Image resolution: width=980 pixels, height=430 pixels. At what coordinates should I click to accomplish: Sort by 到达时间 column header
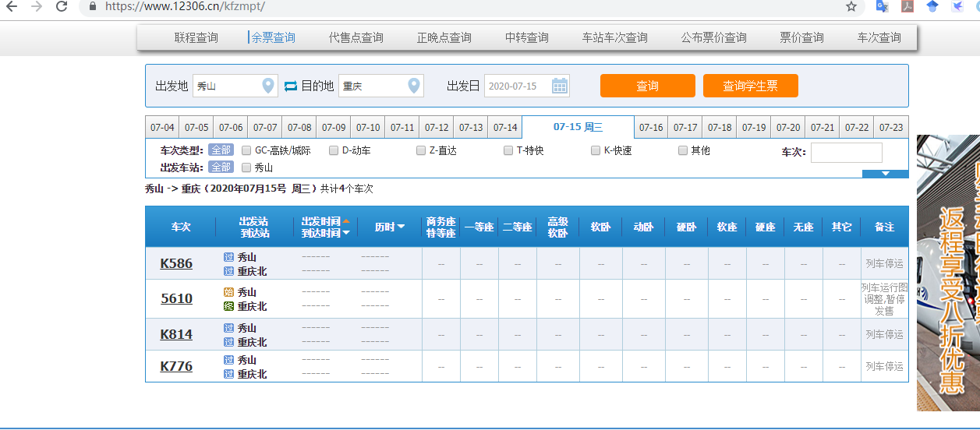click(326, 233)
